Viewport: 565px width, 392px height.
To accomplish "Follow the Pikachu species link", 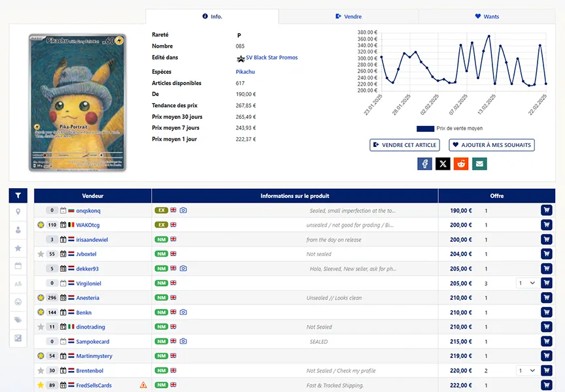I will [x=245, y=72].
